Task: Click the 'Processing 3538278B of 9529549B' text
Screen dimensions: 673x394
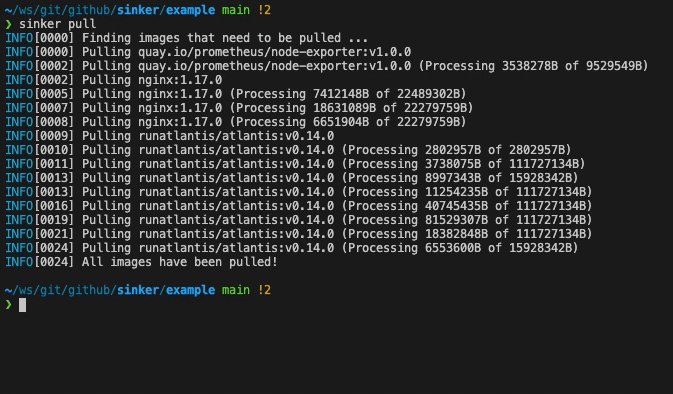Action: point(533,66)
